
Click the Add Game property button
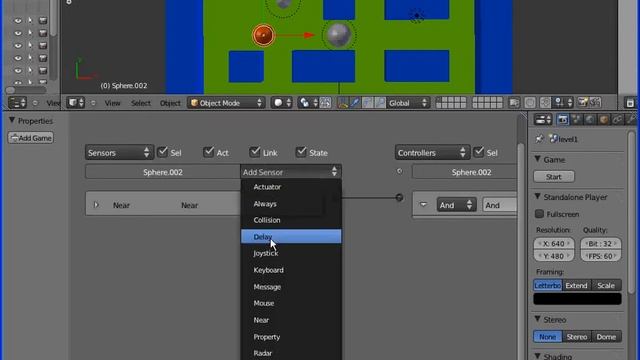pyautogui.click(x=31, y=138)
